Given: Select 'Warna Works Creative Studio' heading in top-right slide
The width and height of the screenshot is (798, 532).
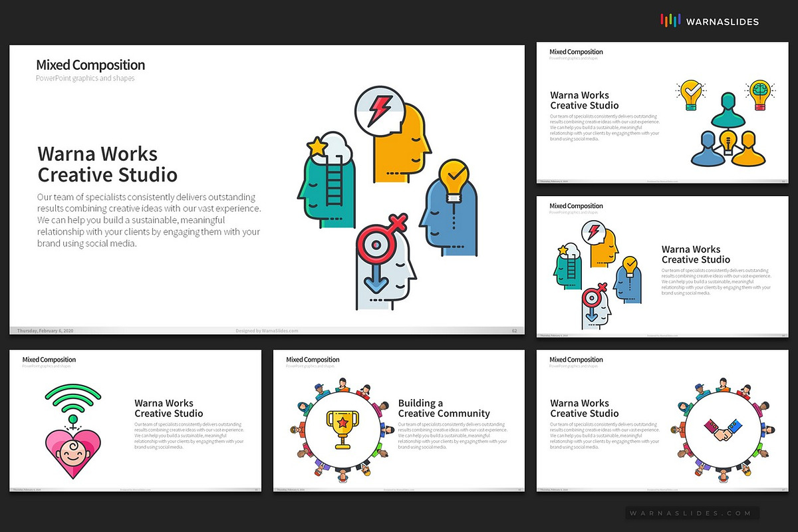Looking at the screenshot, I should tap(585, 100).
